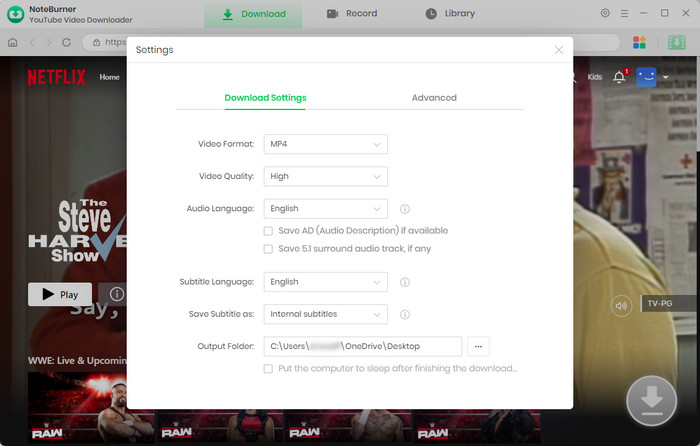Open the Video Format dropdown
This screenshot has width=700, height=446.
coord(325,145)
